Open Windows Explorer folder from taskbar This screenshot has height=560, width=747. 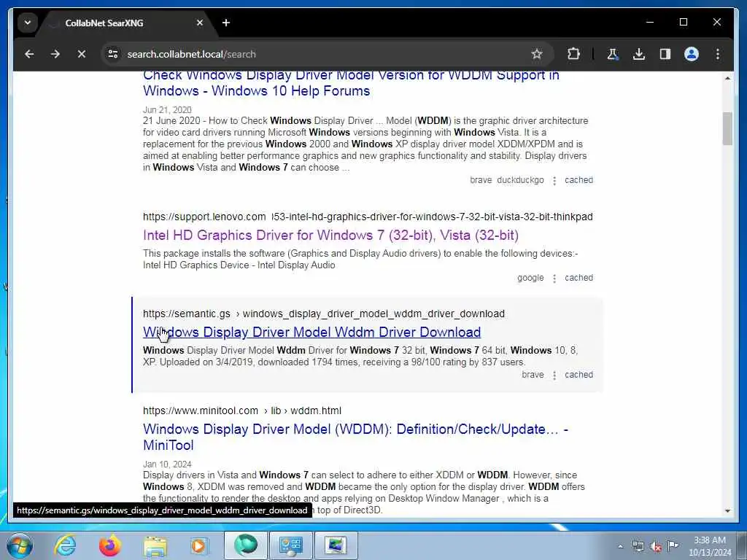coord(155,545)
